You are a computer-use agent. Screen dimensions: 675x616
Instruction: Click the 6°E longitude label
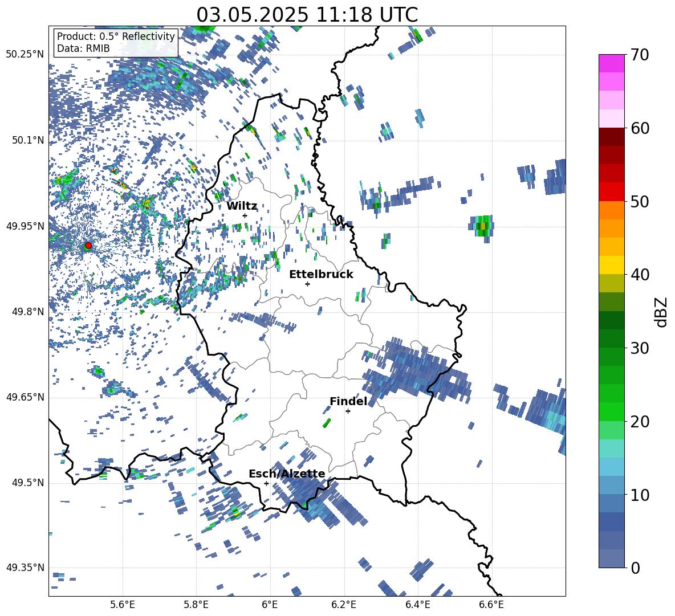pyautogui.click(x=270, y=605)
